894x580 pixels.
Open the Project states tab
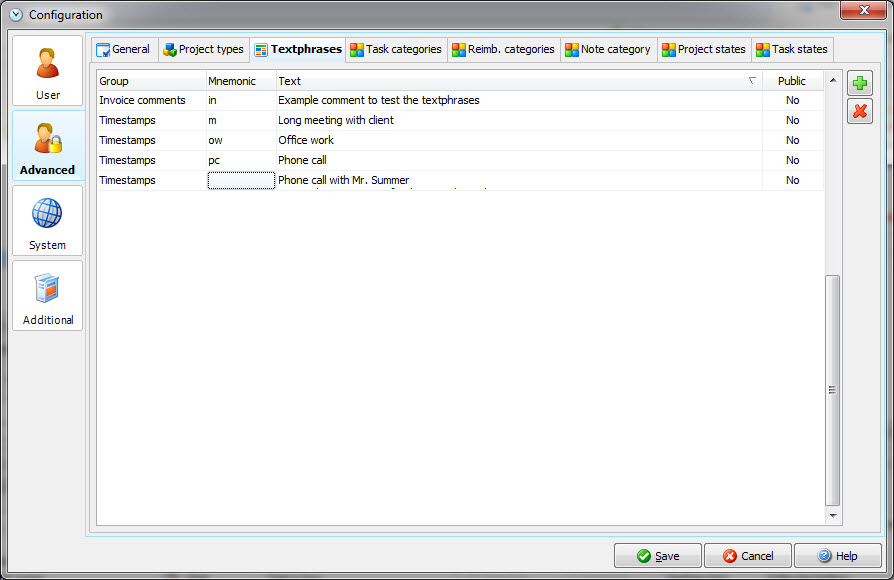703,49
